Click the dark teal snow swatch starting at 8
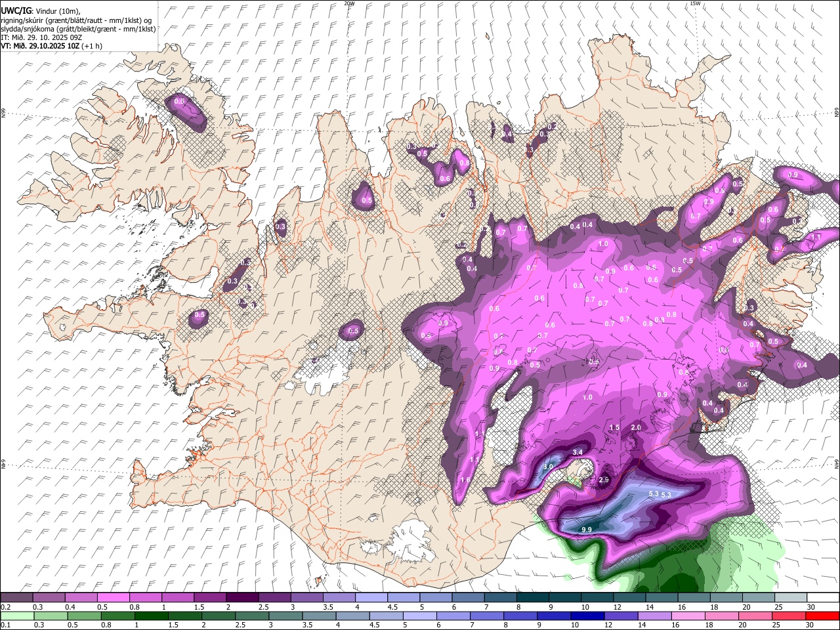This screenshot has width=840, height=630. pos(532,598)
